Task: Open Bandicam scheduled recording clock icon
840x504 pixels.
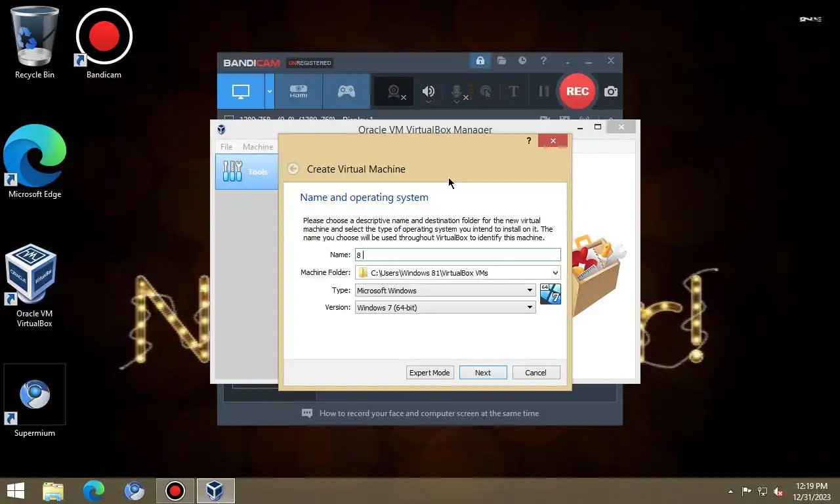Action: [x=522, y=61]
